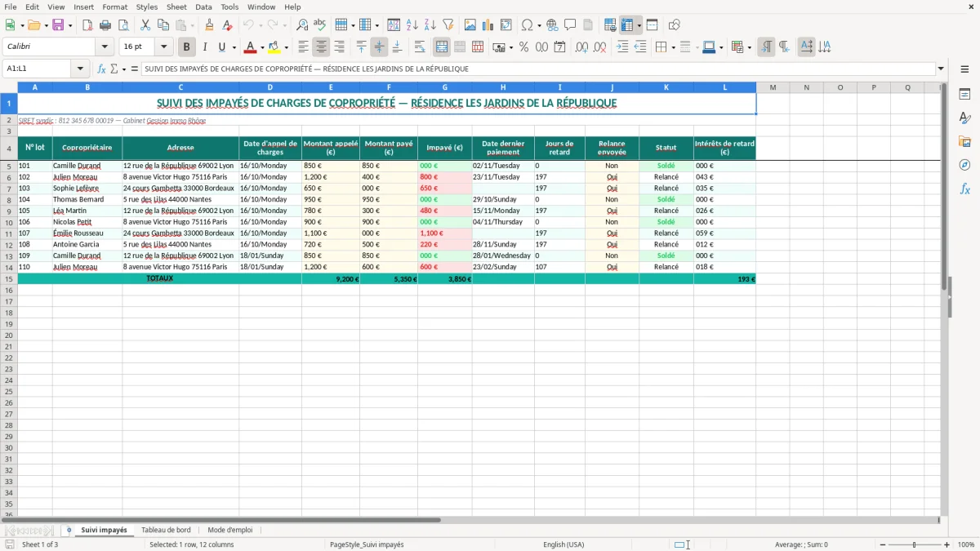Open the sidebar Navigator deck
Screen dimensions: 980x551
click(964, 165)
